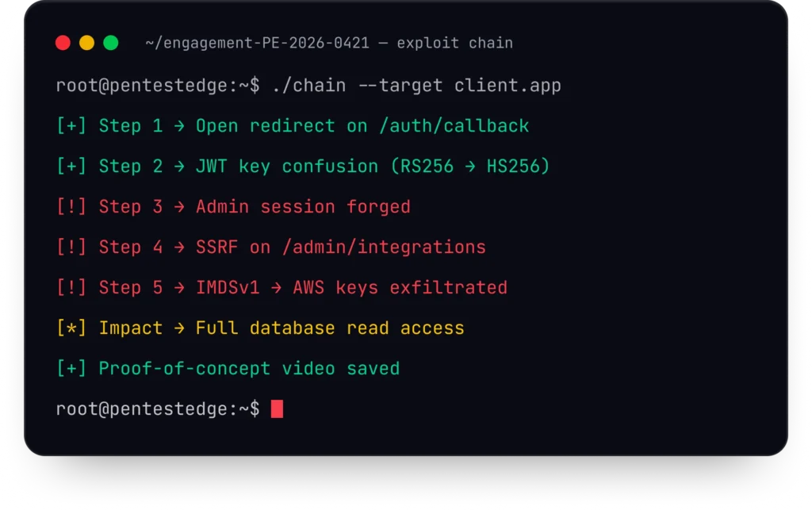Viewport: 812px width, 510px height.
Task: Click the red cursor block at prompt
Action: tap(277, 408)
